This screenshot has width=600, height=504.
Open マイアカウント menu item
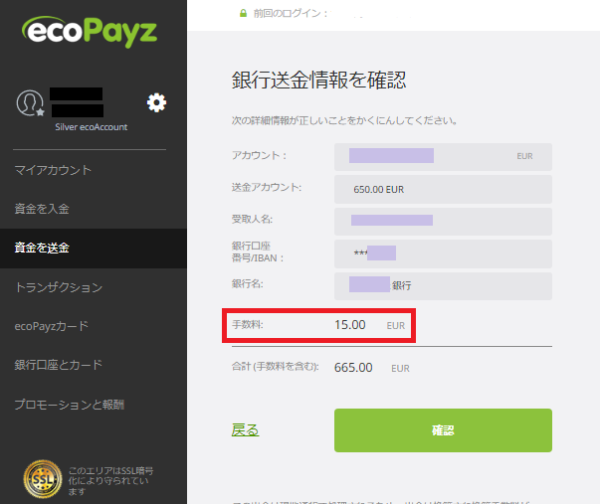point(53,170)
